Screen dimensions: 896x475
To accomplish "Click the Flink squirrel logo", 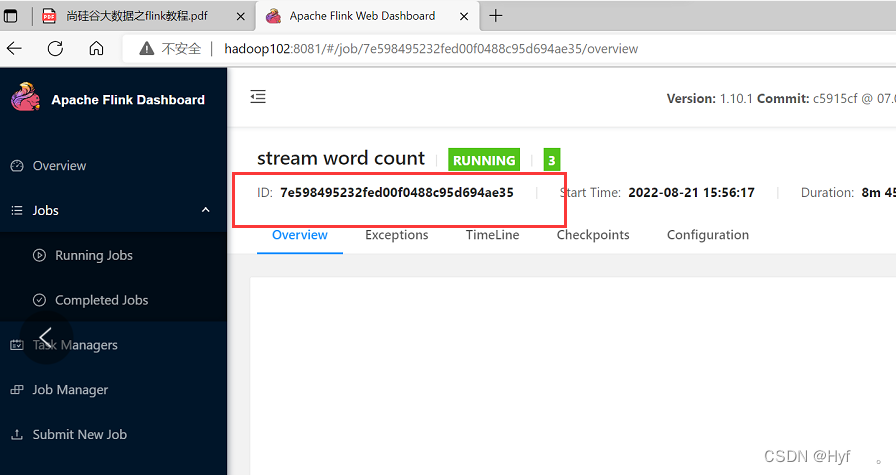I will 26,97.
